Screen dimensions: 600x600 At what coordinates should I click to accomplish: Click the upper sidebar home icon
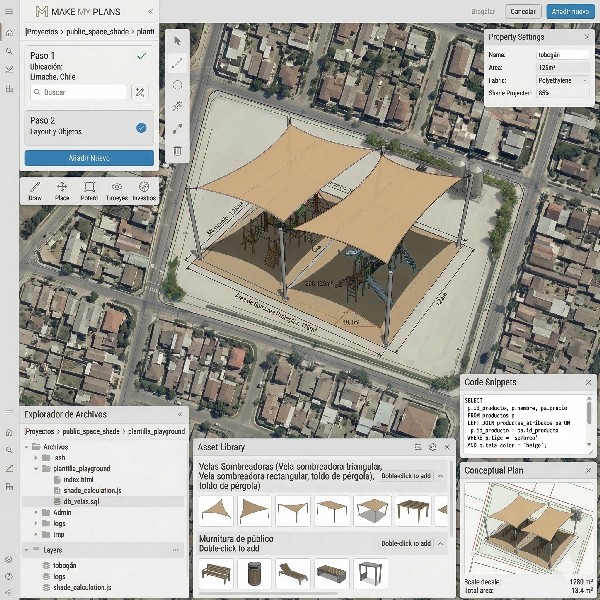coord(9,33)
